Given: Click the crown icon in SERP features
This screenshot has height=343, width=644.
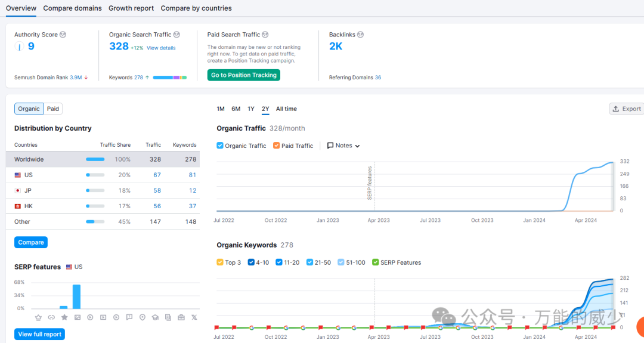Looking at the screenshot, I should 39,317.
